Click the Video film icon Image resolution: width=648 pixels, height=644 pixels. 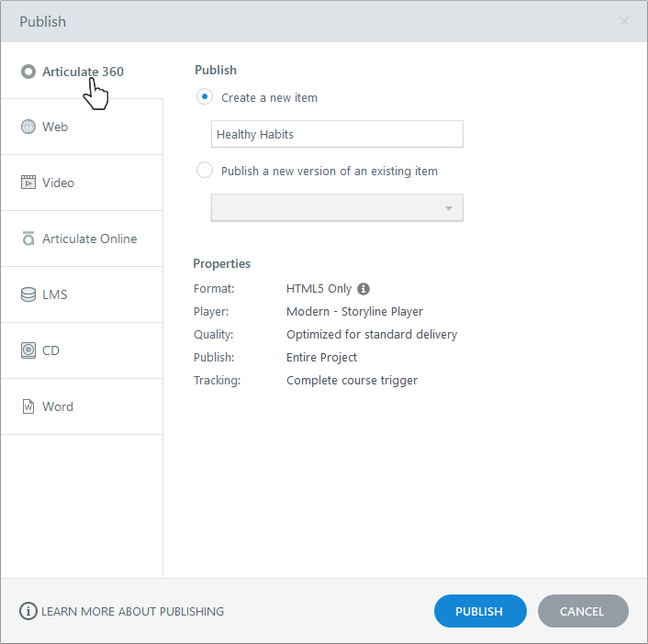[28, 183]
